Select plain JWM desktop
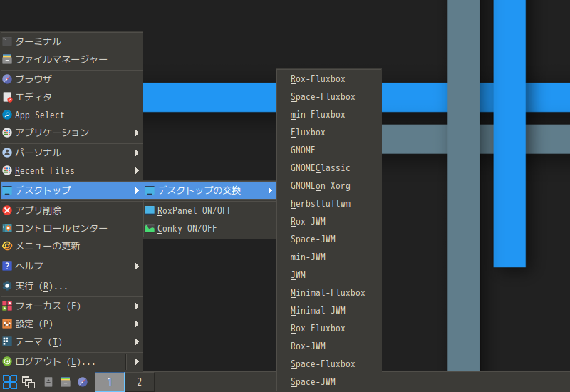570x392 pixels. click(x=329, y=275)
